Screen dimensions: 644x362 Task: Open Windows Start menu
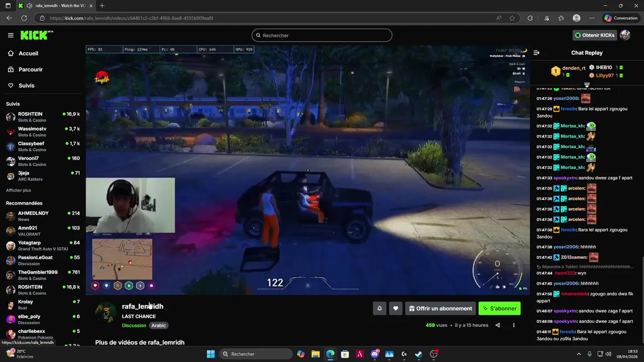[210, 354]
